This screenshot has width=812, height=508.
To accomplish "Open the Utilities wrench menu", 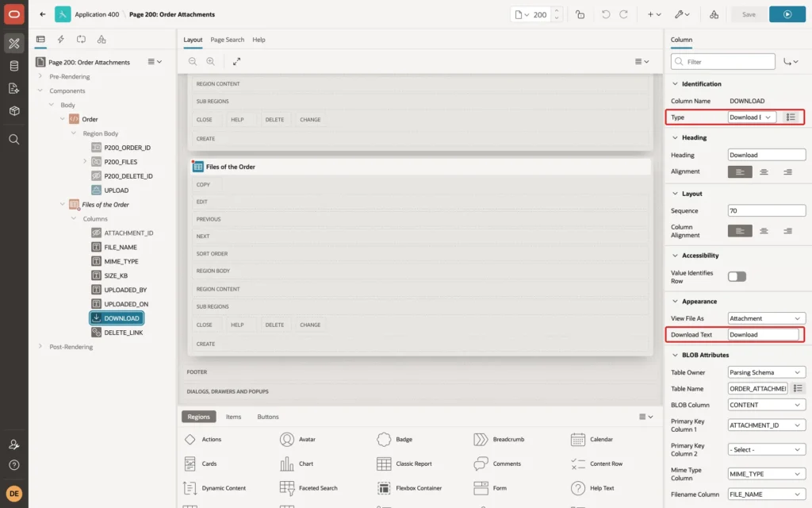I will point(681,14).
